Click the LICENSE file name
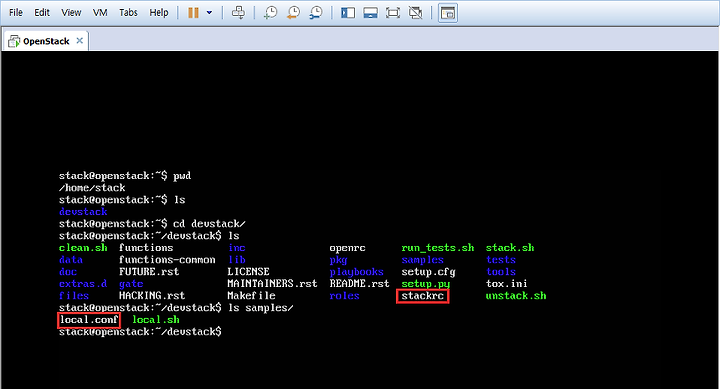 tap(248, 272)
